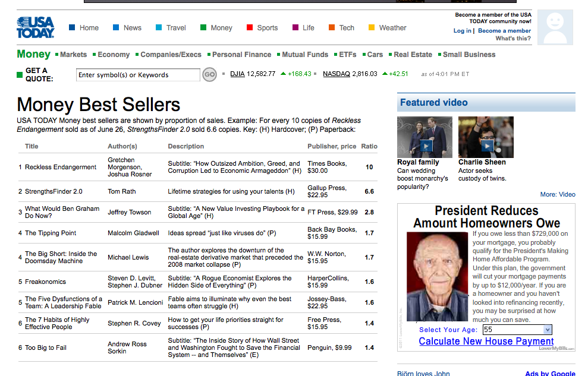The height and width of the screenshot is (376, 588).
Task: Click the green Money section heading
Action: pos(33,54)
